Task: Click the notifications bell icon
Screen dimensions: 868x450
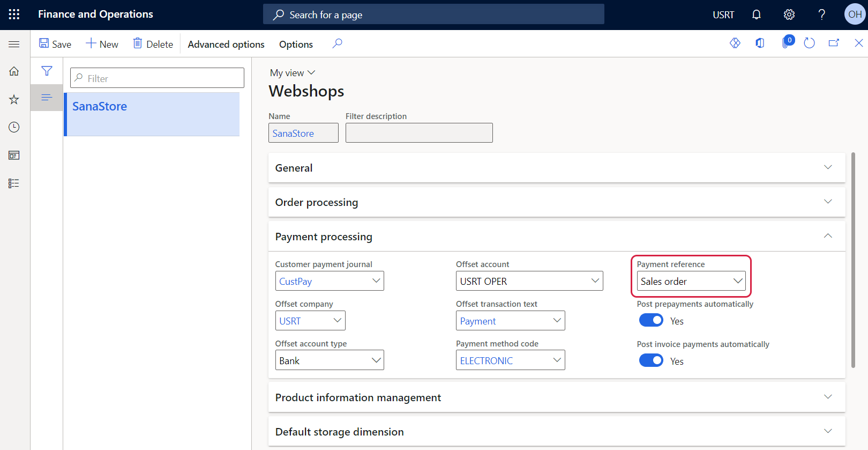Action: point(756,14)
